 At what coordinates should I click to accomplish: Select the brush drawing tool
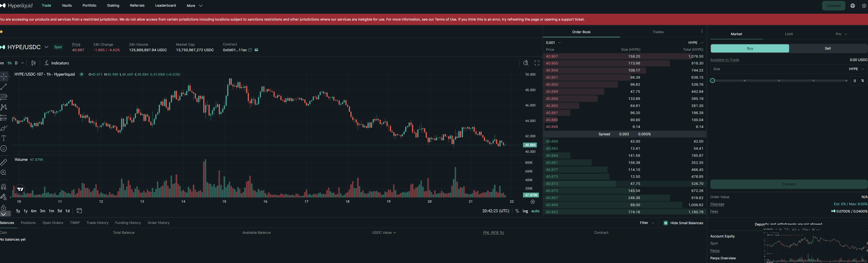4,128
